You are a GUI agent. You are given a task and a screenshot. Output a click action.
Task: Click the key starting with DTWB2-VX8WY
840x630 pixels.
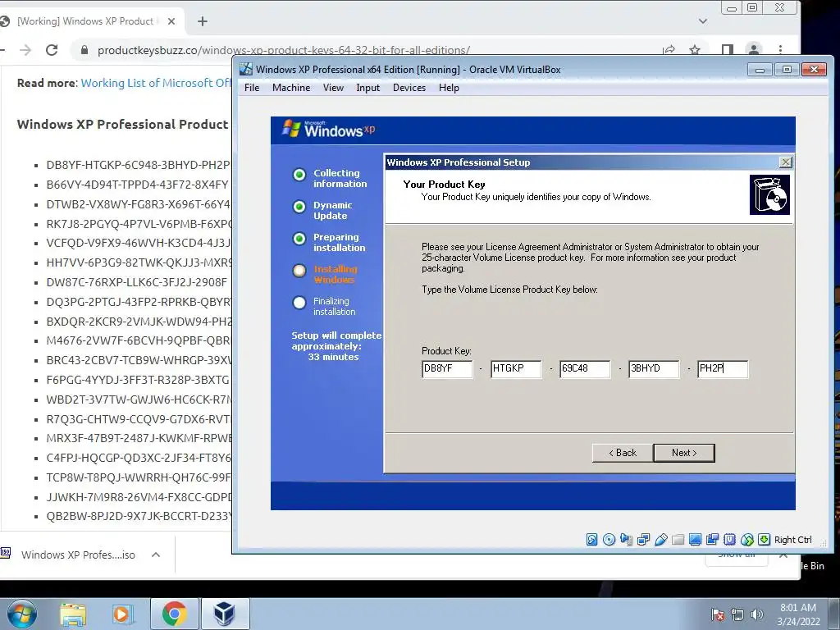(139, 204)
